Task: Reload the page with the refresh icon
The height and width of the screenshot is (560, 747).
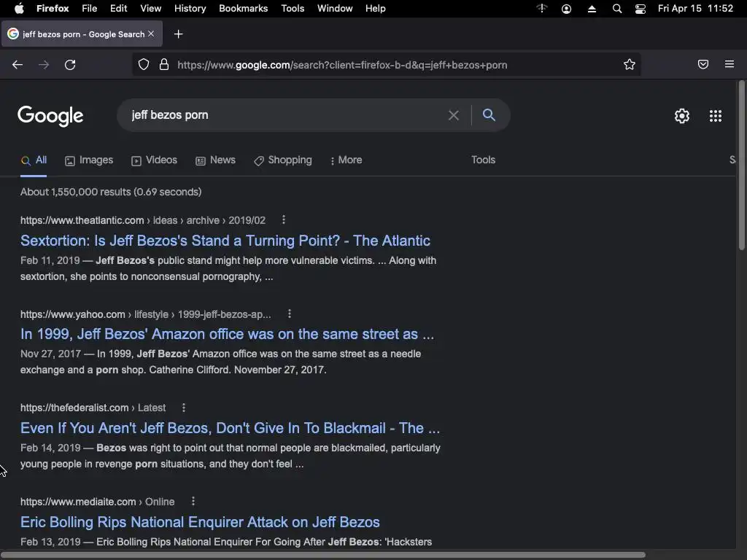Action: point(70,65)
